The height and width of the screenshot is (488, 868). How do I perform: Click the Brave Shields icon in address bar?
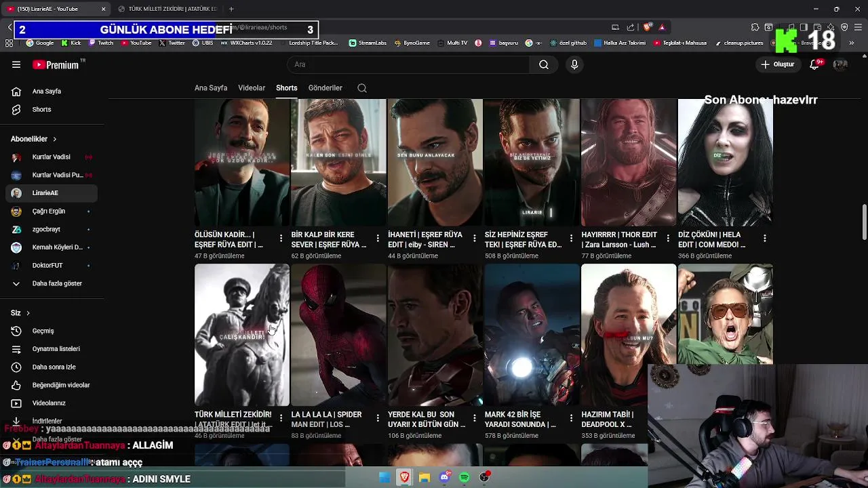tap(648, 27)
